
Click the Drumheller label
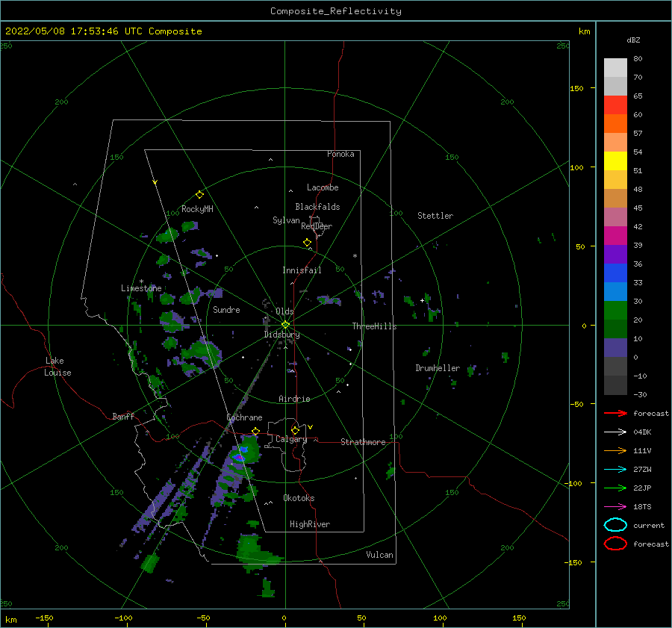click(x=438, y=368)
